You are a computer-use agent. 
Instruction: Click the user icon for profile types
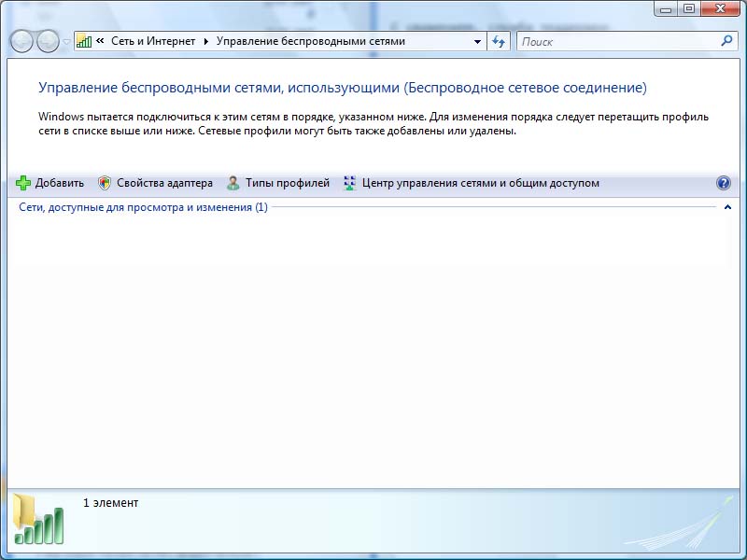coord(233,183)
